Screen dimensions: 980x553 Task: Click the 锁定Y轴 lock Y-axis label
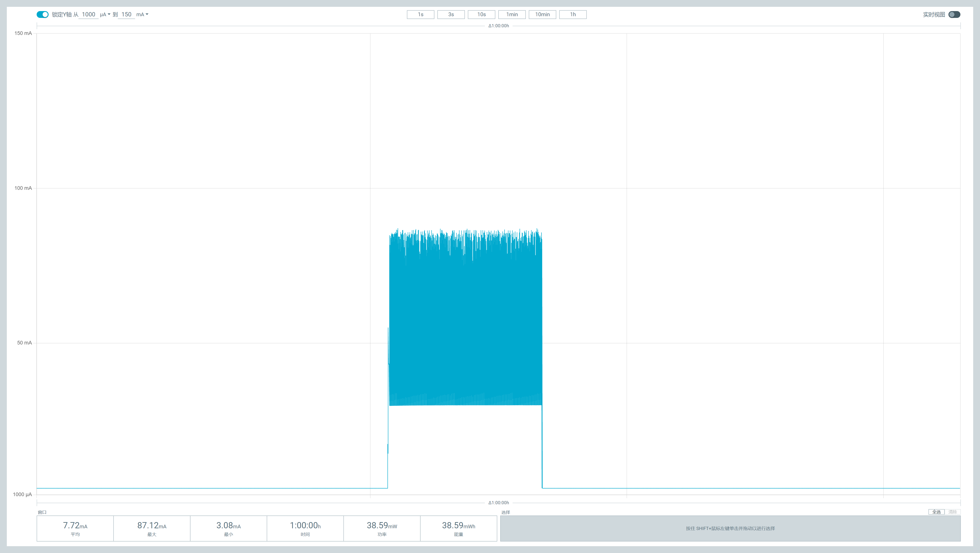point(62,14)
